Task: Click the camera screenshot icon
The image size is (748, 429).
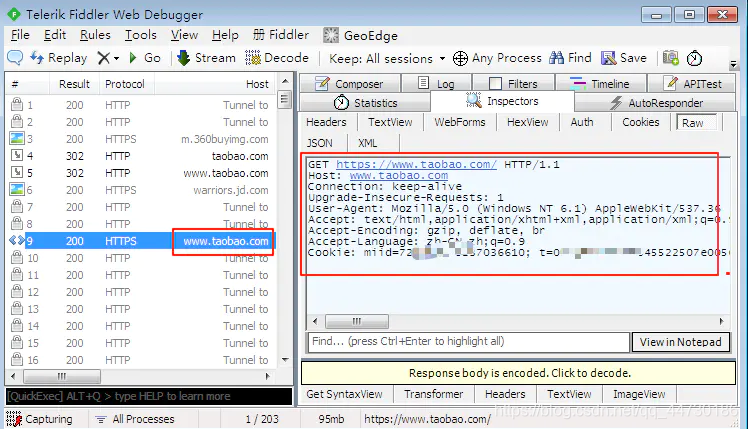Action: [x=671, y=58]
